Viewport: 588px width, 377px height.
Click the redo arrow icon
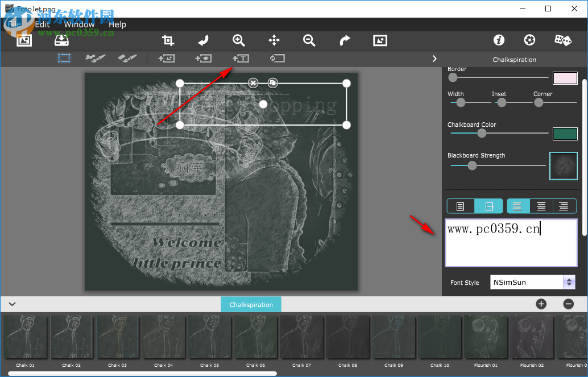click(x=345, y=40)
